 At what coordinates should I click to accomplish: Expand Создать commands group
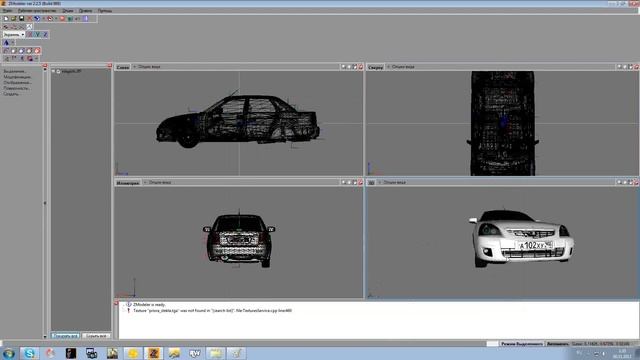point(12,94)
